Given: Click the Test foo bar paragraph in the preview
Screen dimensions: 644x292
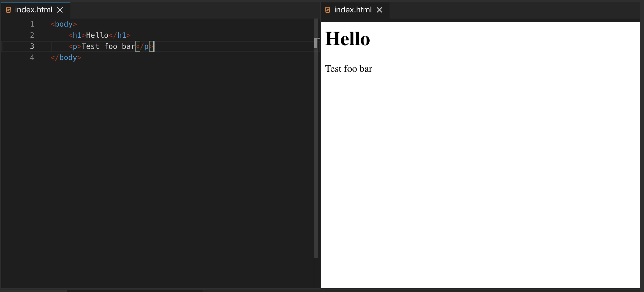Looking at the screenshot, I should click(x=348, y=68).
